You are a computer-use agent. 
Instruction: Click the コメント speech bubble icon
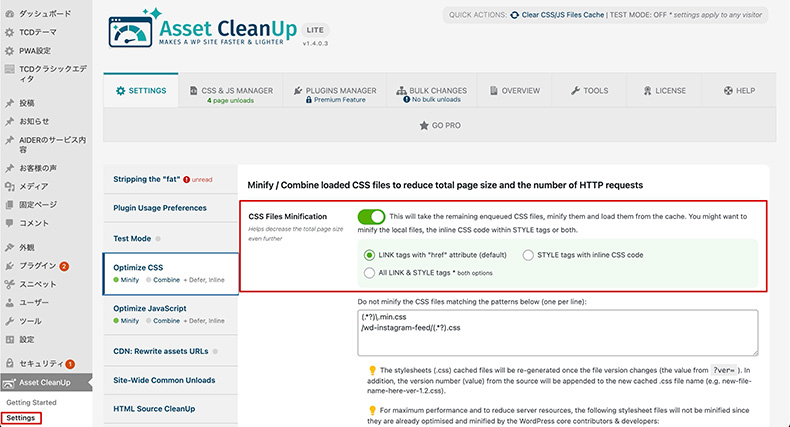pyautogui.click(x=10, y=223)
